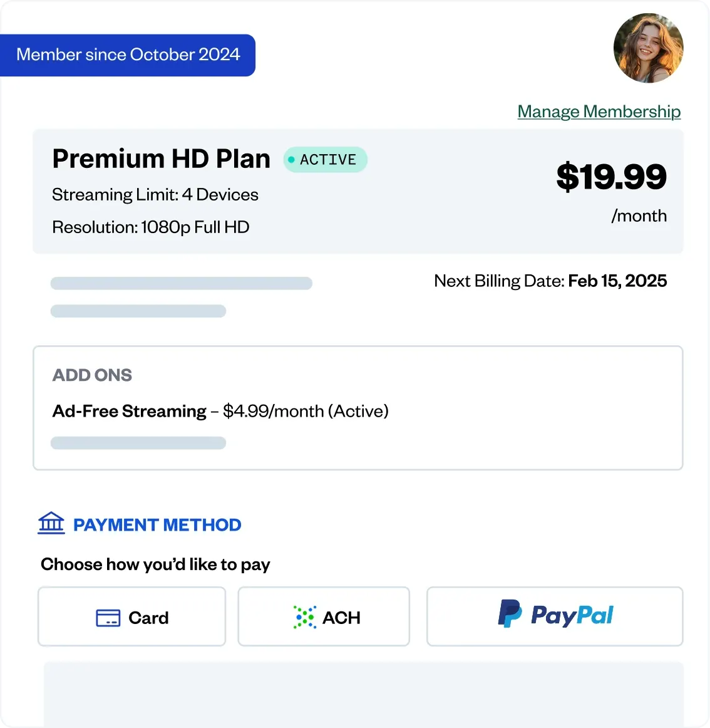Click the user profile avatar photo
The height and width of the screenshot is (728, 710).
pyautogui.click(x=648, y=48)
